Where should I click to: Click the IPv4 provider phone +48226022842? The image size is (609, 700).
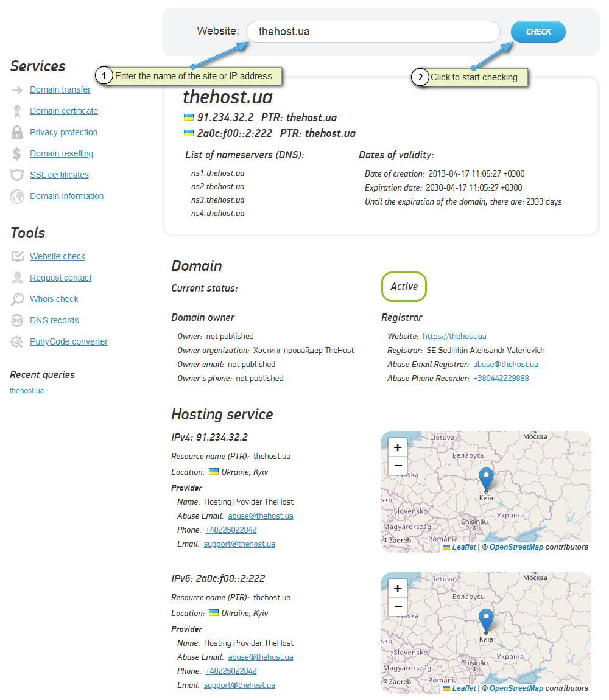[231, 530]
